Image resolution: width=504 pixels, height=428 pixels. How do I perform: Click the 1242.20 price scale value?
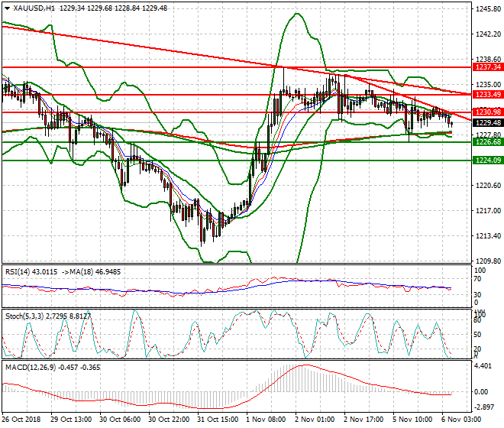pos(488,34)
